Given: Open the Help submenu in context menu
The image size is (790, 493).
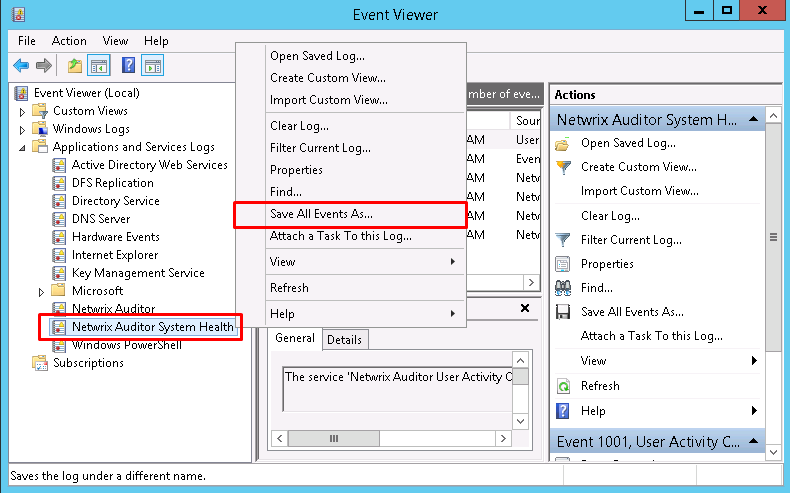Looking at the screenshot, I should coord(365,314).
